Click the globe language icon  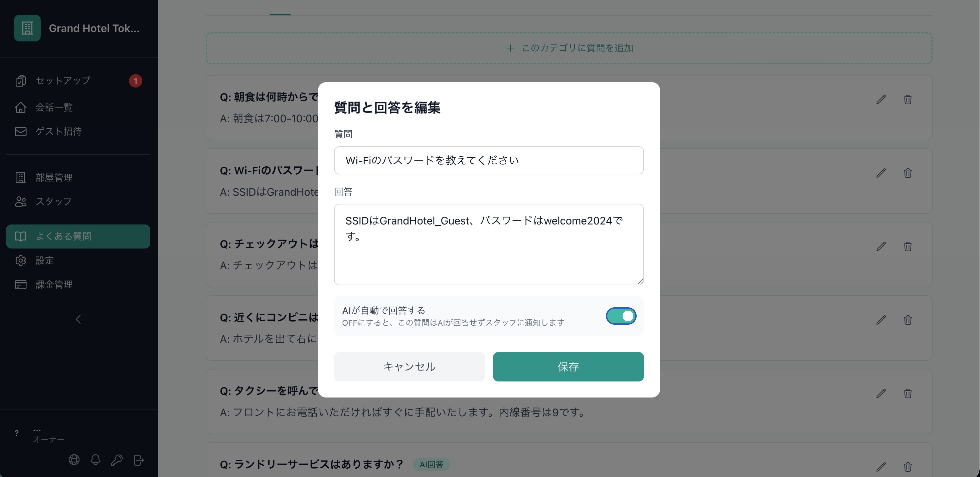pyautogui.click(x=74, y=460)
